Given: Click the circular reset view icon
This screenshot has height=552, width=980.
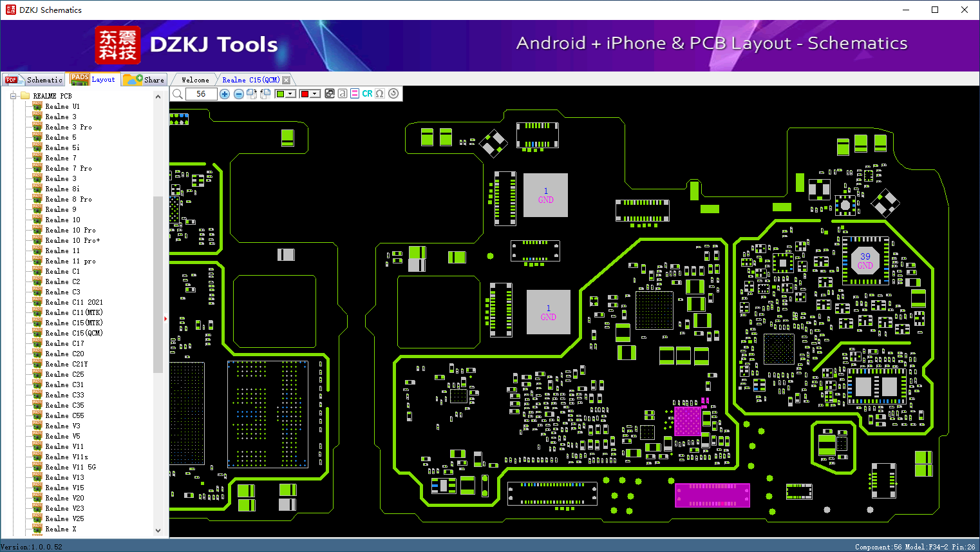Looking at the screenshot, I should tap(393, 94).
